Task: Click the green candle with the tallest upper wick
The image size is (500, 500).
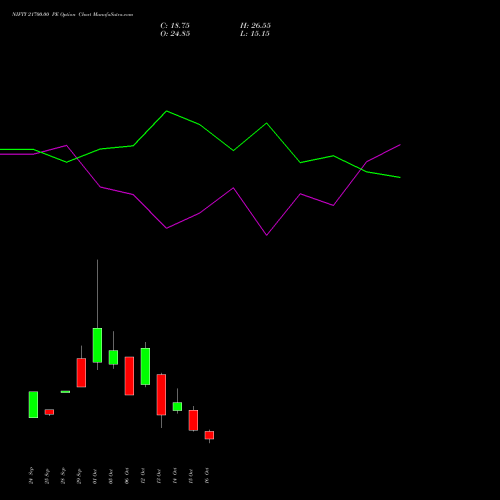Action: click(97, 345)
